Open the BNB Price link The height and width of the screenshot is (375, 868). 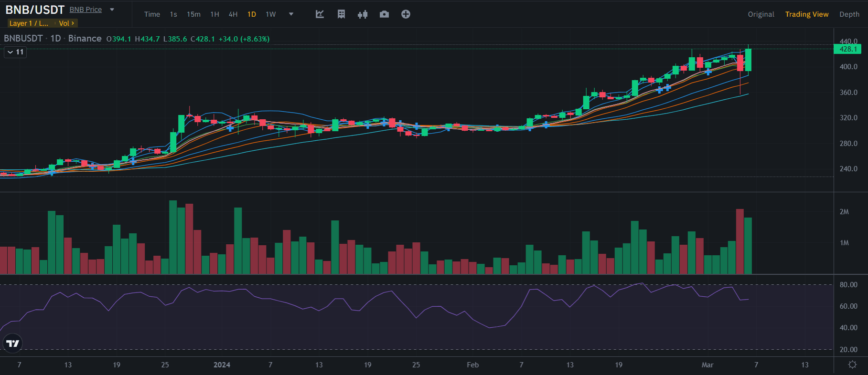pos(86,10)
